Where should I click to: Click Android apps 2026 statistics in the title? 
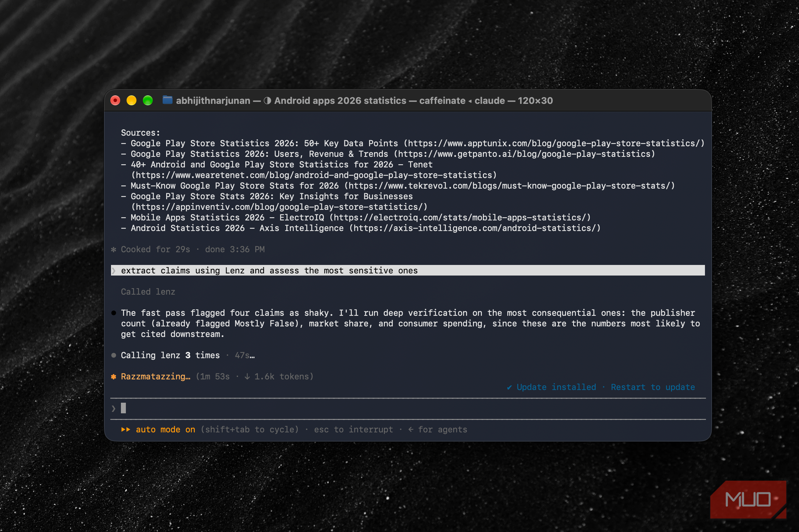[x=340, y=101]
